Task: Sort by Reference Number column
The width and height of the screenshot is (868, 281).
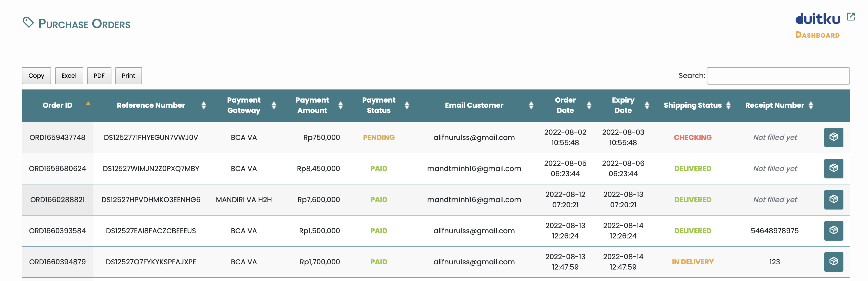Action: [151, 105]
